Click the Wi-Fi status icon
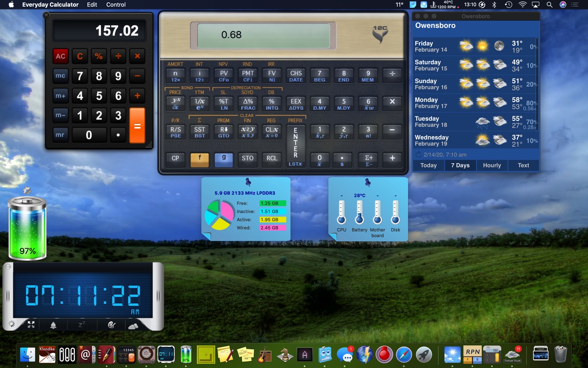This screenshot has width=588, height=368. (x=523, y=4)
